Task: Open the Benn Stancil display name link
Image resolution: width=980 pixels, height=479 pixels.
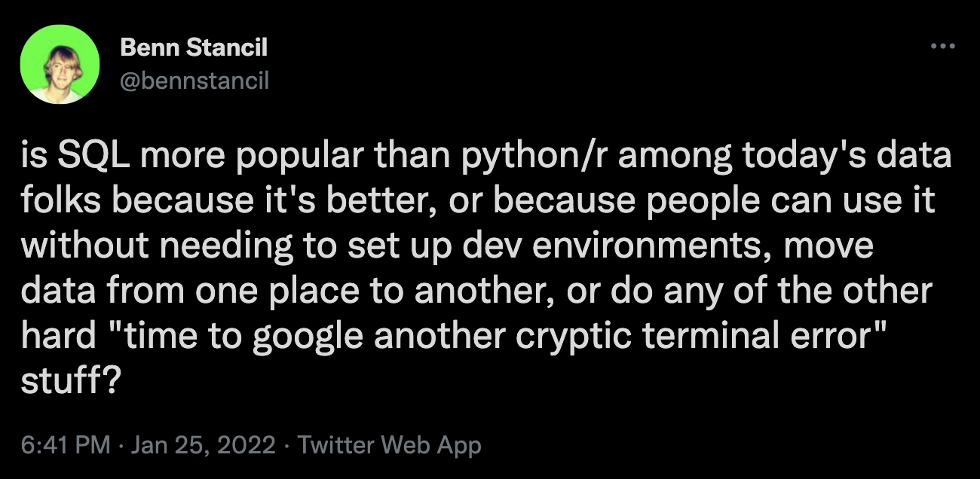Action: [194, 48]
